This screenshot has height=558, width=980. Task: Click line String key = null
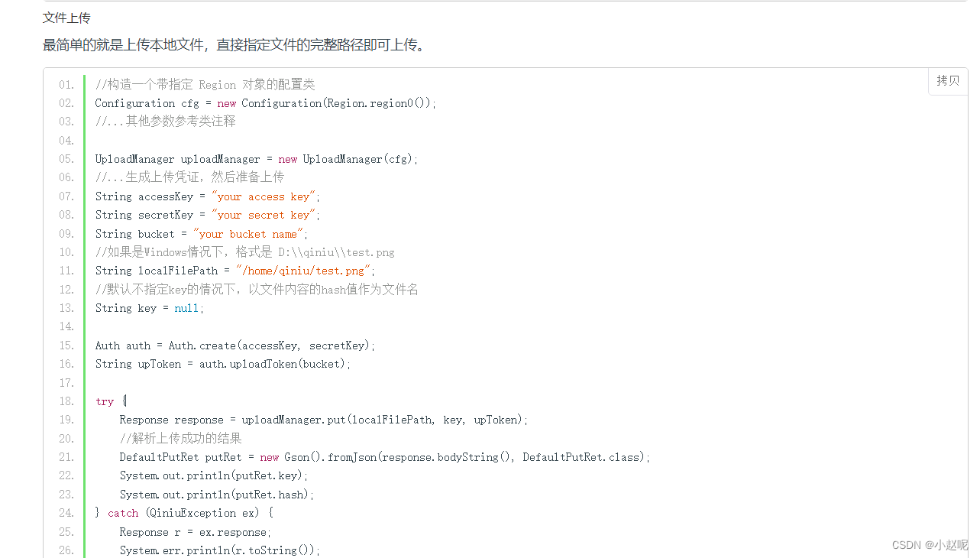tap(150, 308)
